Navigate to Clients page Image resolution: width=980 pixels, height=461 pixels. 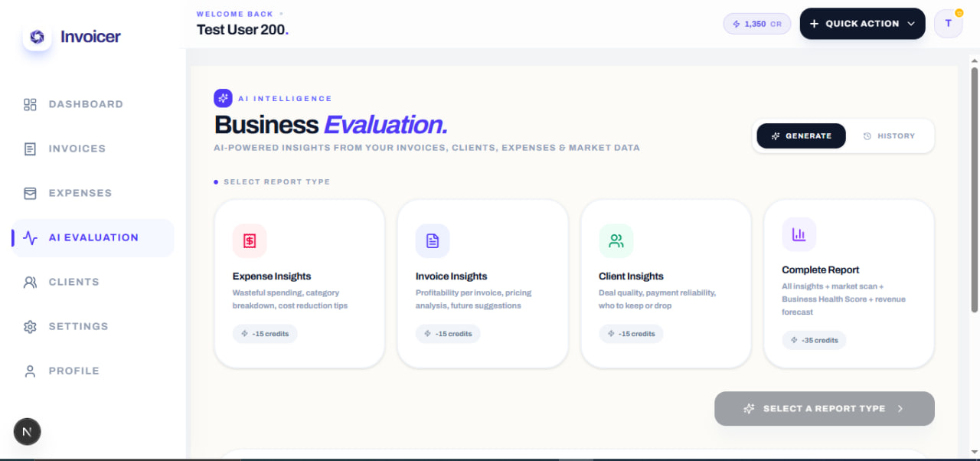(93, 282)
